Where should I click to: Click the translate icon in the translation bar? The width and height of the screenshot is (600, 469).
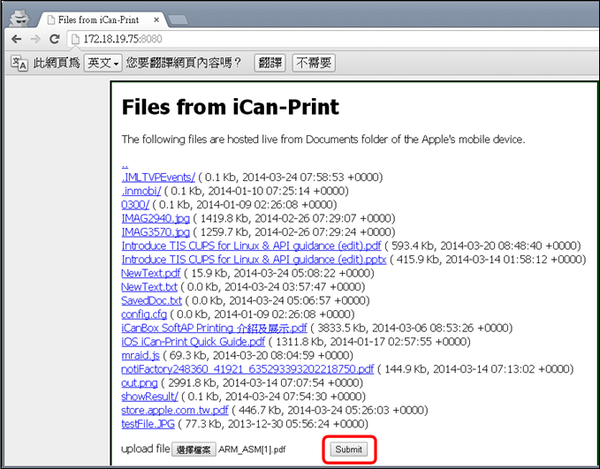coord(19,63)
